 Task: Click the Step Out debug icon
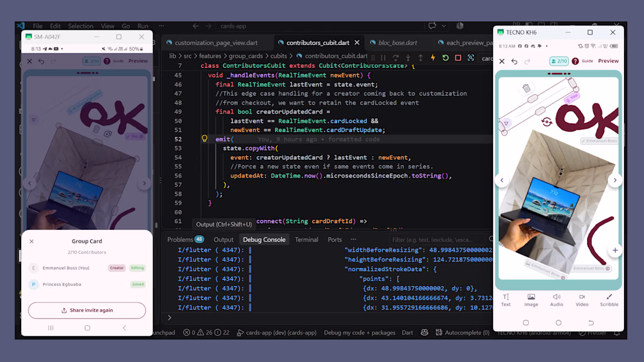(x=420, y=58)
